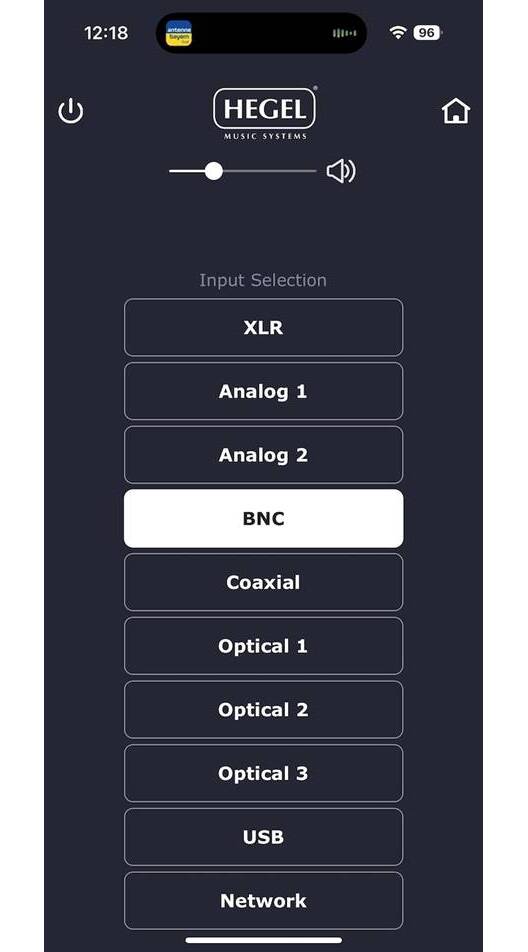Viewport: 528px width, 952px height.
Task: Tap the Hegel Music Systems logo
Action: point(265,114)
